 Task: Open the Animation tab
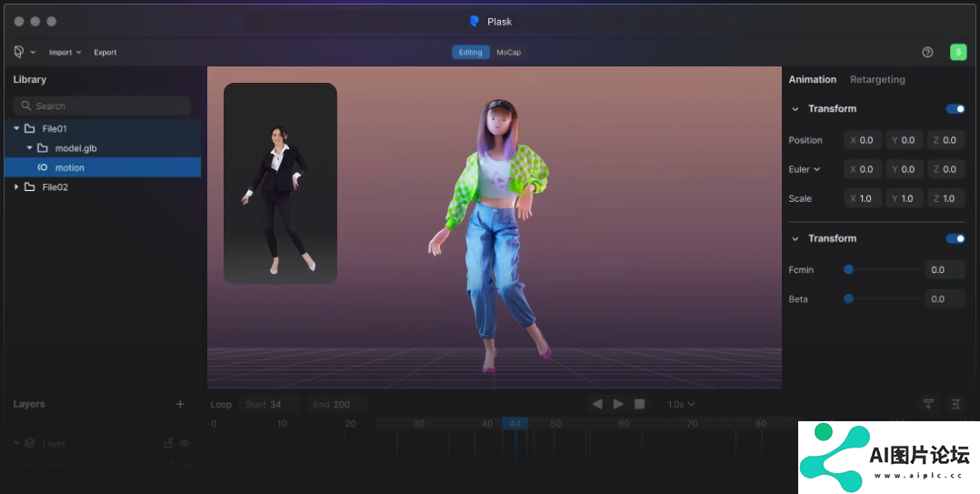click(x=812, y=79)
